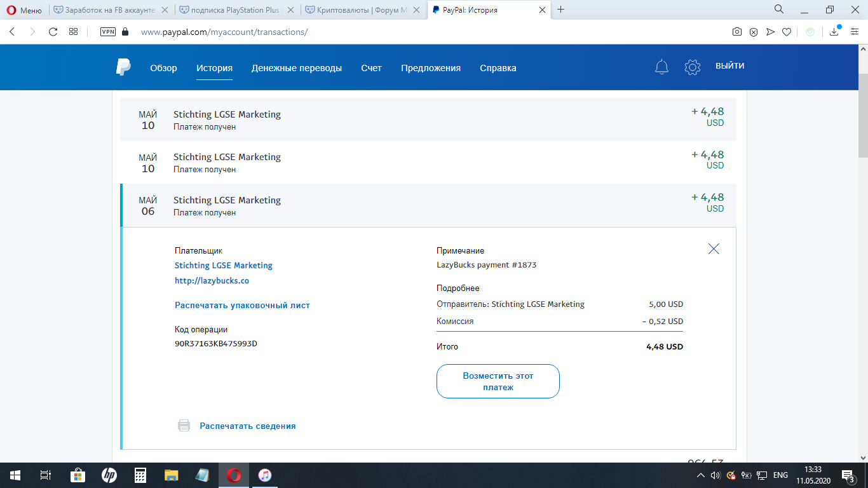
Task: Close the expanded transaction details with X
Action: coord(714,249)
